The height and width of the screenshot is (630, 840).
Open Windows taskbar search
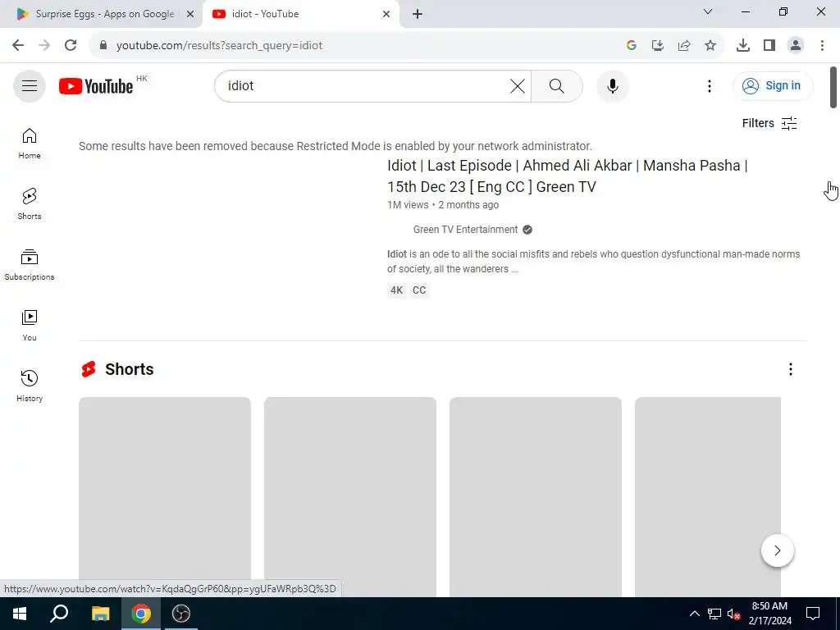[x=59, y=614]
